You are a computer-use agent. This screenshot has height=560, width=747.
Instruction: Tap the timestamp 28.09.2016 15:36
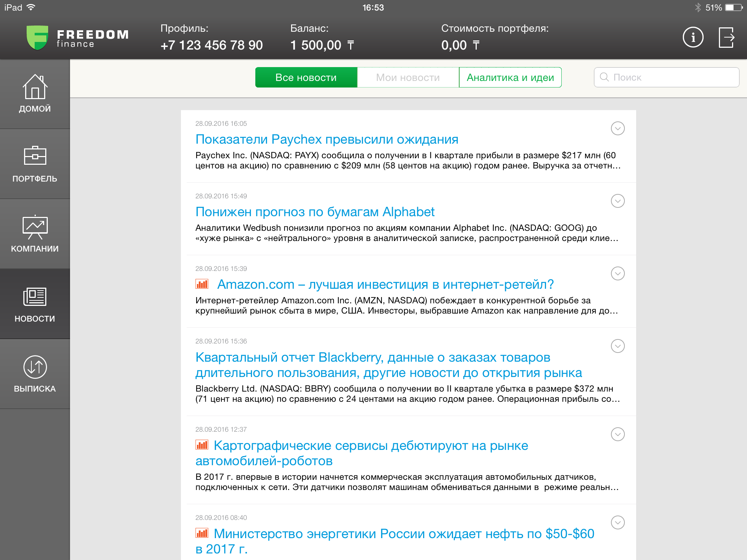(x=221, y=341)
